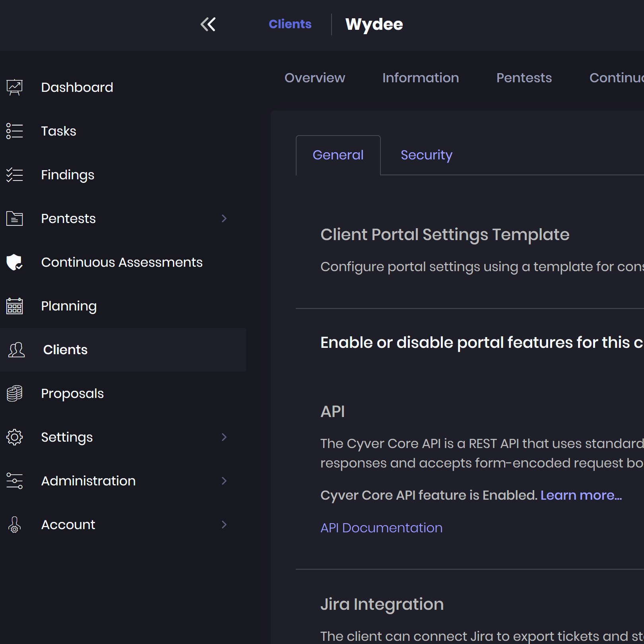Select the Security settings tab
Screen dimensions: 644x644
click(x=427, y=155)
